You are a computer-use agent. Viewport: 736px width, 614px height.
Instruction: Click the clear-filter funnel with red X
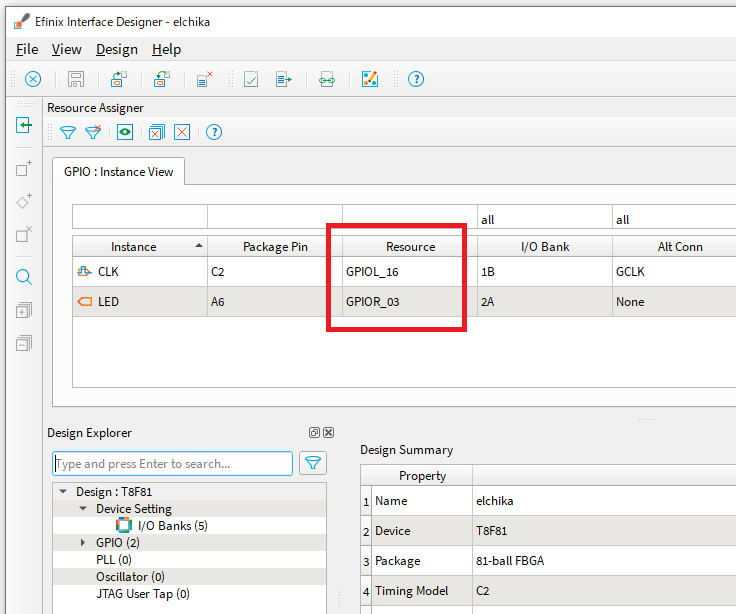click(x=93, y=132)
